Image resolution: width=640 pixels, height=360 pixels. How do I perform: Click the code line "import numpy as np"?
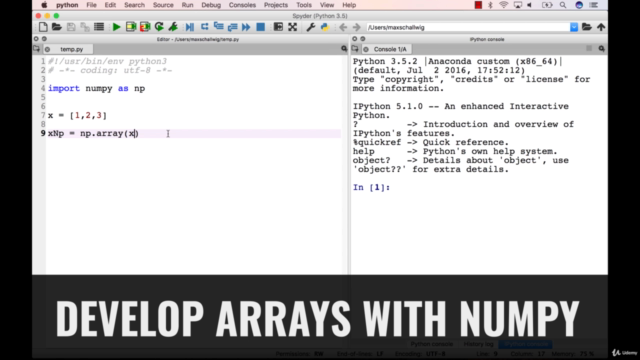click(96, 88)
